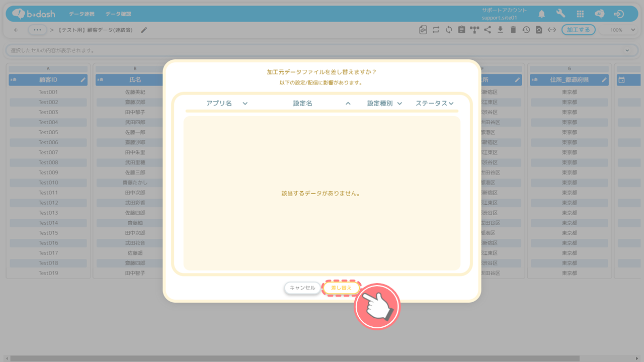
Task: Open the データ確認 menu
Action: [118, 14]
